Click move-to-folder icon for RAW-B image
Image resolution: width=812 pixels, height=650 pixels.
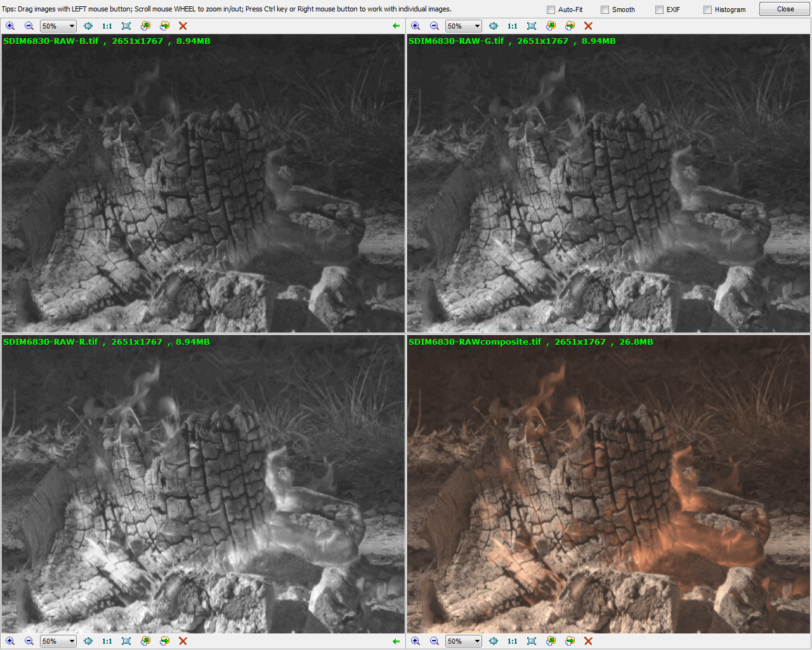[x=164, y=26]
